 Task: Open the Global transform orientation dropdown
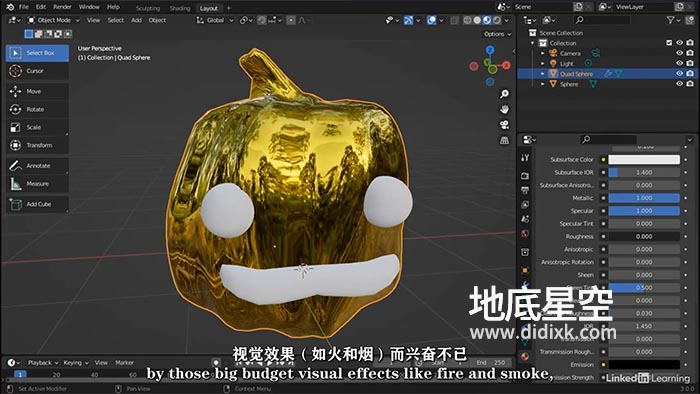[x=215, y=20]
